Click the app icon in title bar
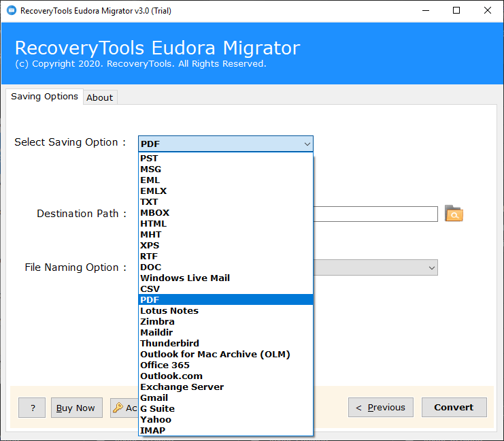This screenshot has width=504, height=441. 10,10
